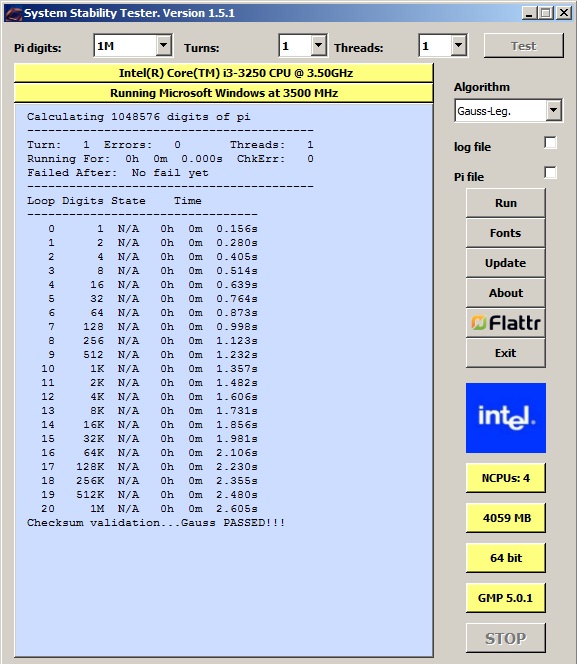
Task: Click the 'Failed After: No fail yet' line
Action: click(x=118, y=173)
